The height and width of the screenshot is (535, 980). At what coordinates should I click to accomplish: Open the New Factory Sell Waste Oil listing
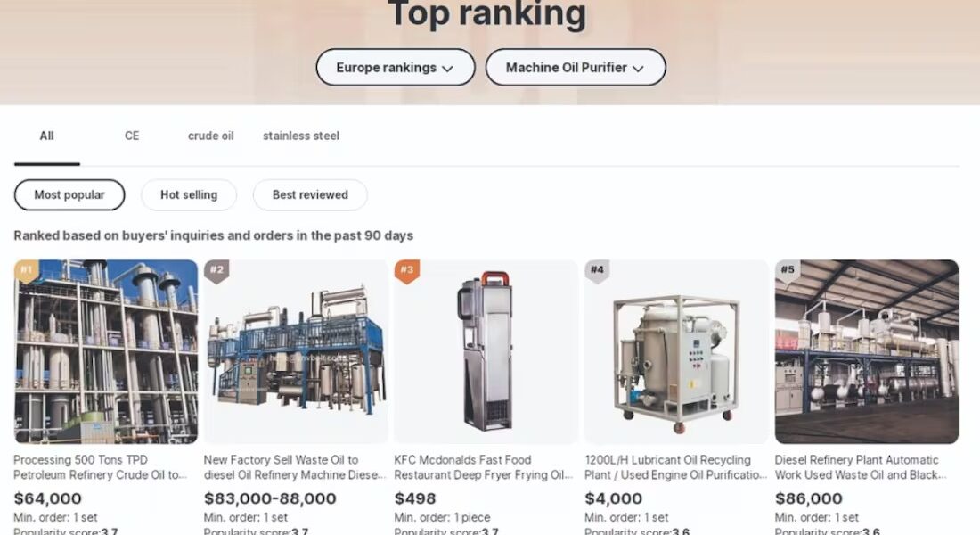coord(295,467)
